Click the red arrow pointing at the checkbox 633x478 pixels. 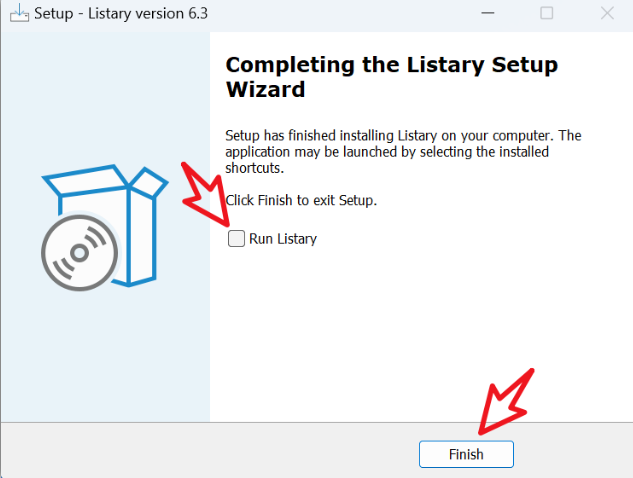point(205,195)
